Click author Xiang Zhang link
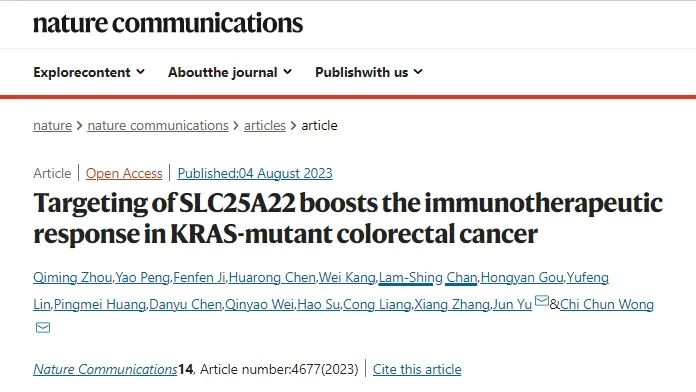This screenshot has width=696, height=392. tap(451, 305)
